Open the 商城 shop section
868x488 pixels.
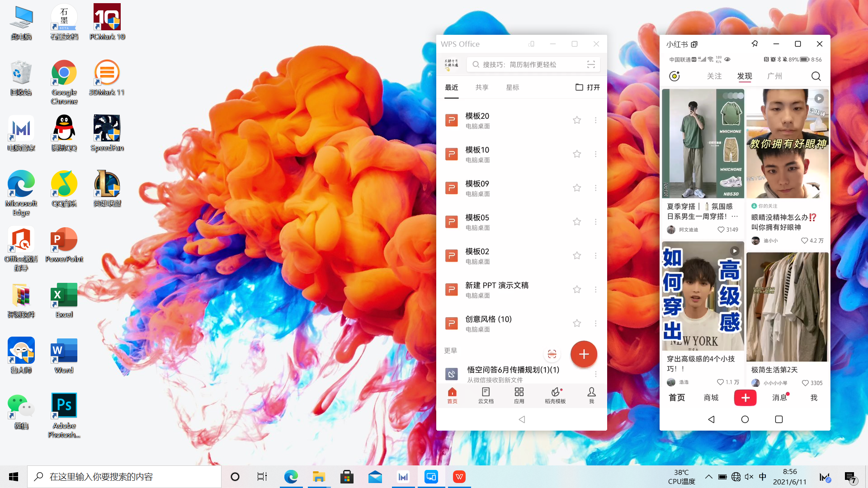(x=711, y=398)
